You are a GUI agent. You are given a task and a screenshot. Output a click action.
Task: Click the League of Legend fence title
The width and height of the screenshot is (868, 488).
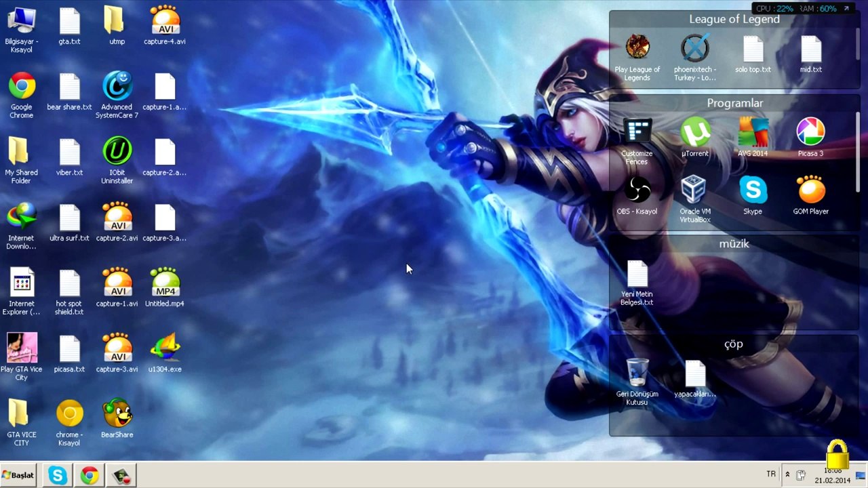click(x=734, y=19)
